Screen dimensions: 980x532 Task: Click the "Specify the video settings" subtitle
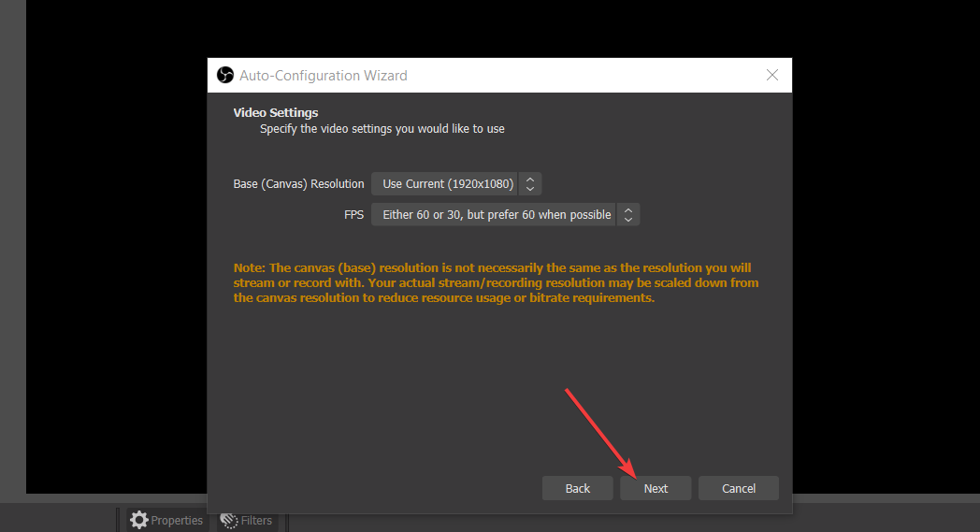[x=382, y=129]
